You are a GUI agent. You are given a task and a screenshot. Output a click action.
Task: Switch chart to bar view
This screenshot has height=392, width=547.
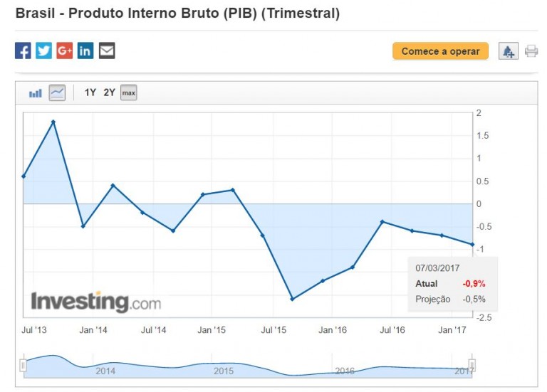[x=36, y=92]
